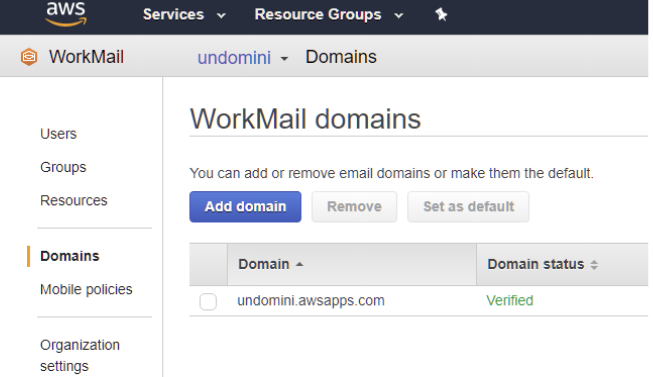Click the Add domain button
This screenshot has width=653, height=377.
(245, 207)
